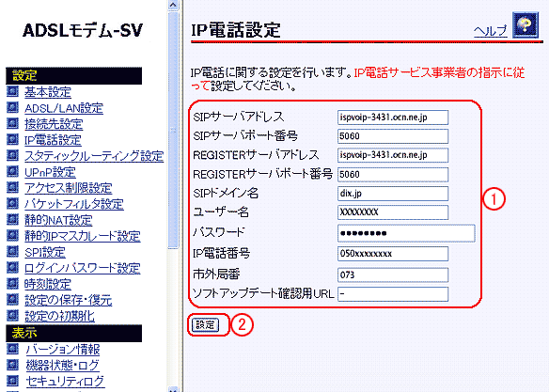Click the icon beside ADSL/LAN設定
549x392 pixels.
[x=12, y=107]
